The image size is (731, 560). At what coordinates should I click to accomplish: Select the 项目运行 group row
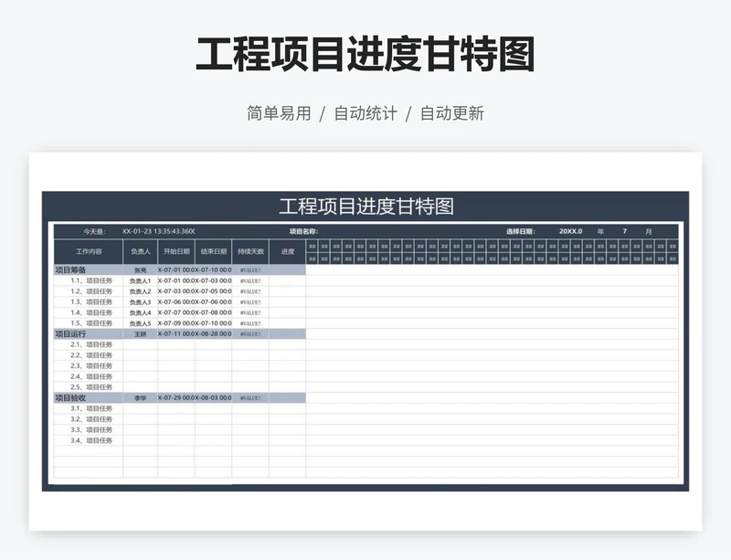180,333
